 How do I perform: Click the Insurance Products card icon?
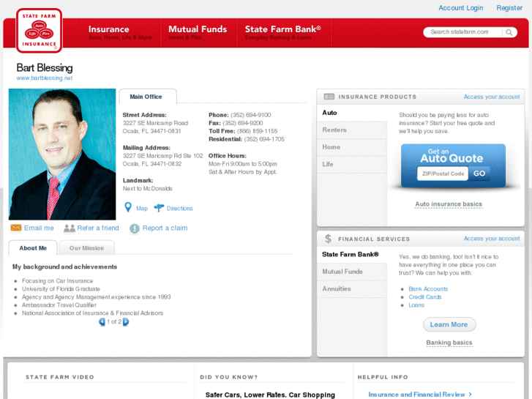(x=329, y=97)
